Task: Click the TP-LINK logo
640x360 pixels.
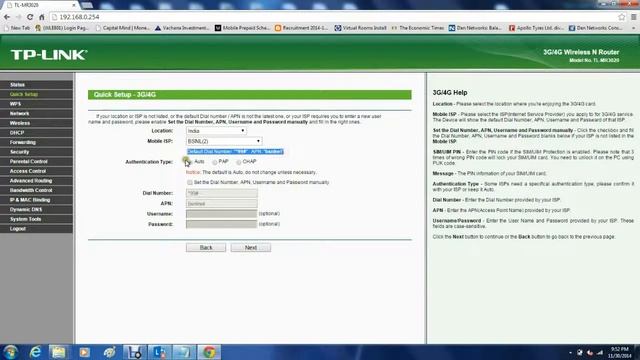Action: point(49,55)
